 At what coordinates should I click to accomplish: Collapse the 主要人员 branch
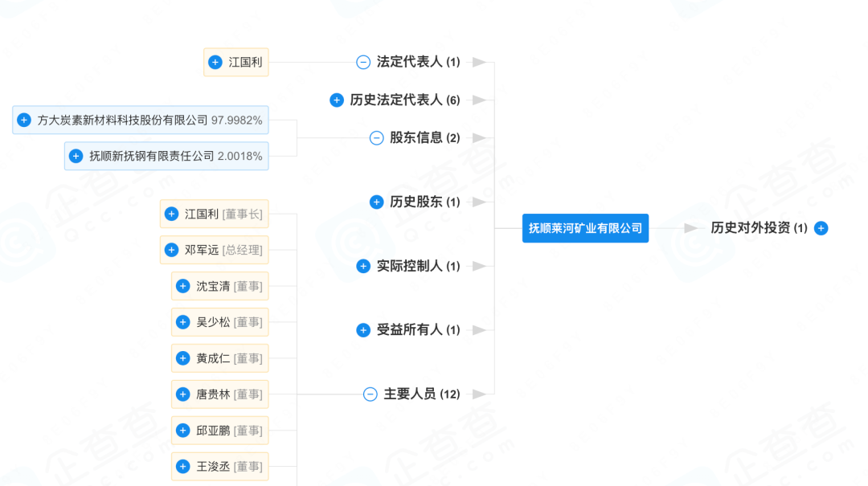370,394
